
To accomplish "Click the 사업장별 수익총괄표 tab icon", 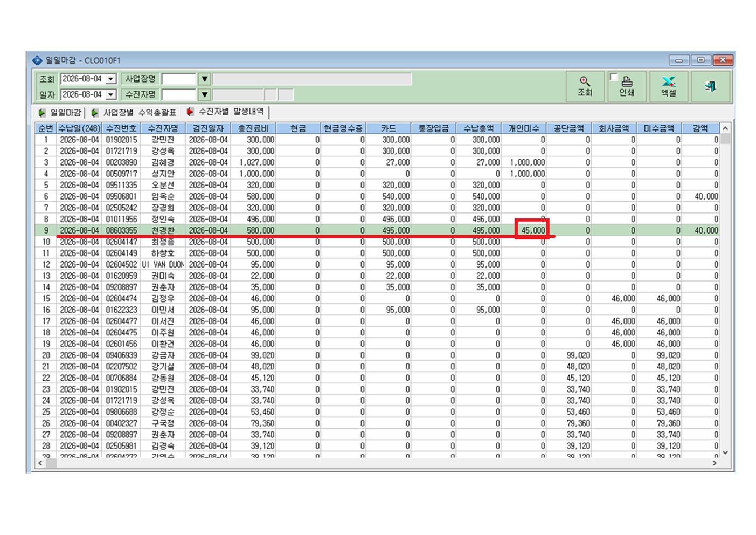I will (x=95, y=113).
